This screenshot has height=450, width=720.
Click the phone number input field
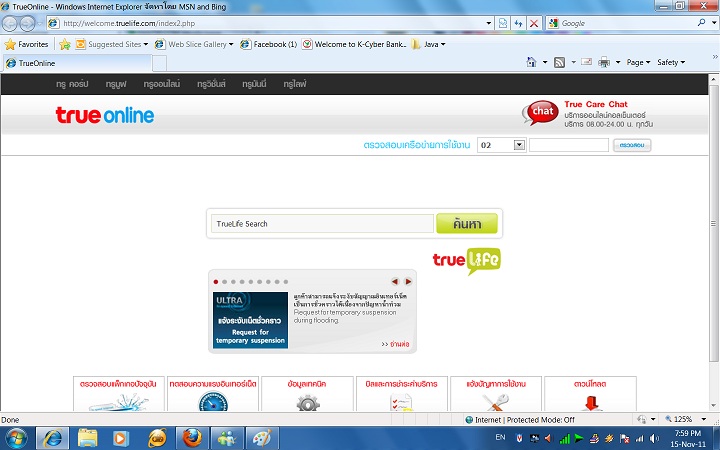point(569,145)
